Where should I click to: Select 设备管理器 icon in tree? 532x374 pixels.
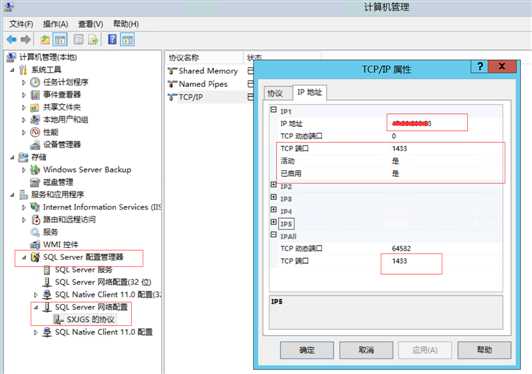pyautogui.click(x=35, y=145)
